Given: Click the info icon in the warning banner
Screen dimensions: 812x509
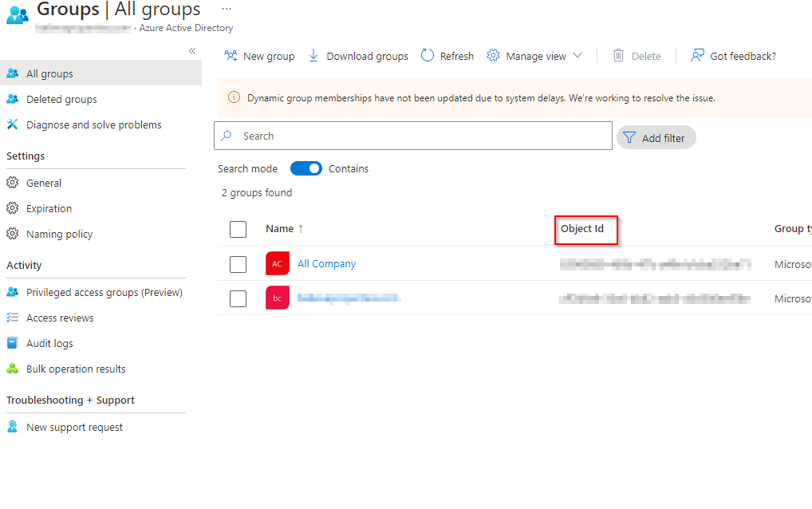Looking at the screenshot, I should [x=234, y=97].
